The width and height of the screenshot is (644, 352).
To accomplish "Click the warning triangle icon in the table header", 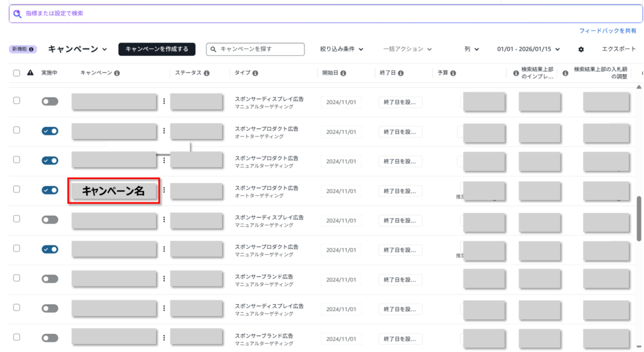I will (x=30, y=73).
